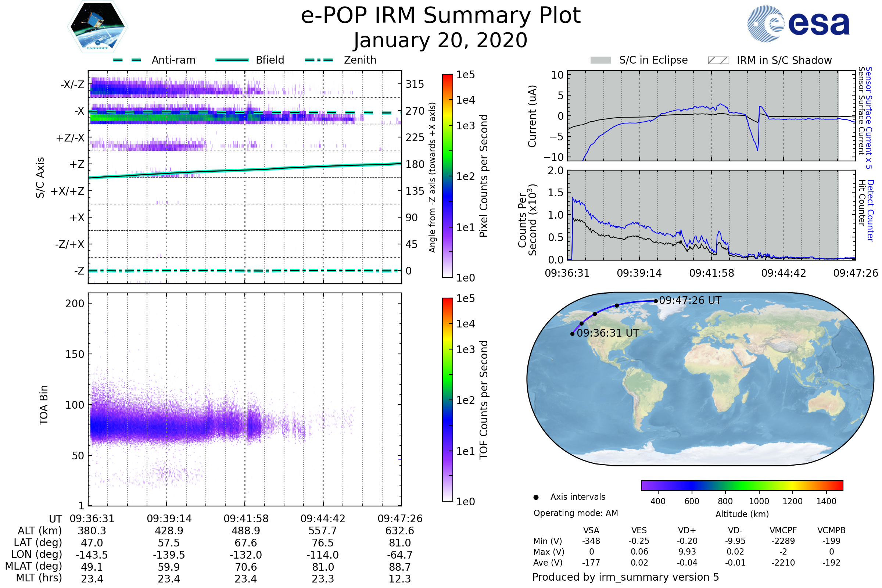Image resolution: width=882 pixels, height=588 pixels.
Task: Click the Bfield solid line legend marker
Action: [232, 60]
